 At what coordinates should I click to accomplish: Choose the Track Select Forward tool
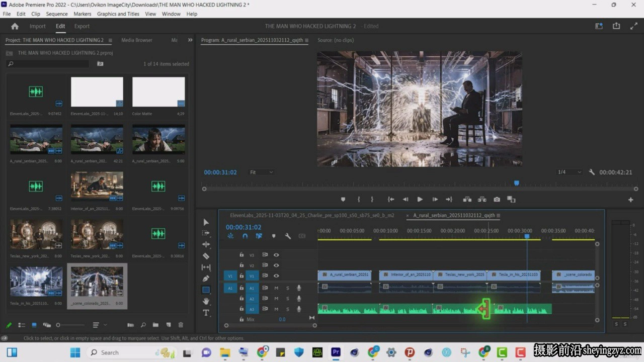tap(206, 233)
